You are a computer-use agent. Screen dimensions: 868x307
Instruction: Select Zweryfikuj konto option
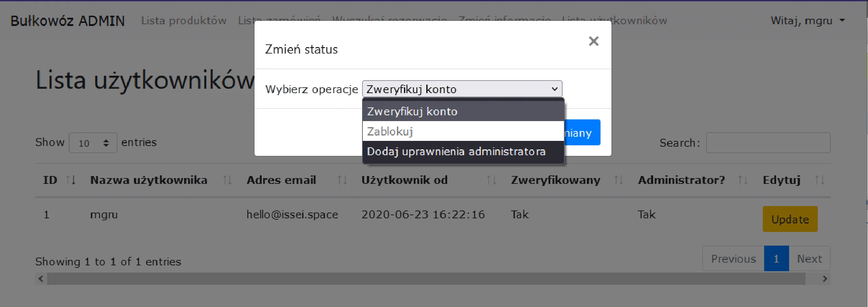tap(463, 112)
